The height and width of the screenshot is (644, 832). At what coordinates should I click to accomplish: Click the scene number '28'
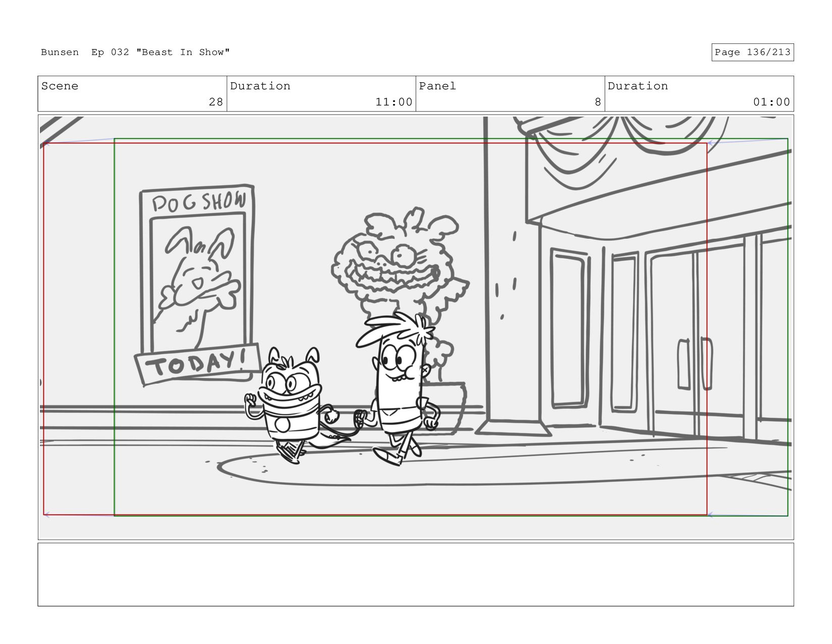tap(216, 102)
